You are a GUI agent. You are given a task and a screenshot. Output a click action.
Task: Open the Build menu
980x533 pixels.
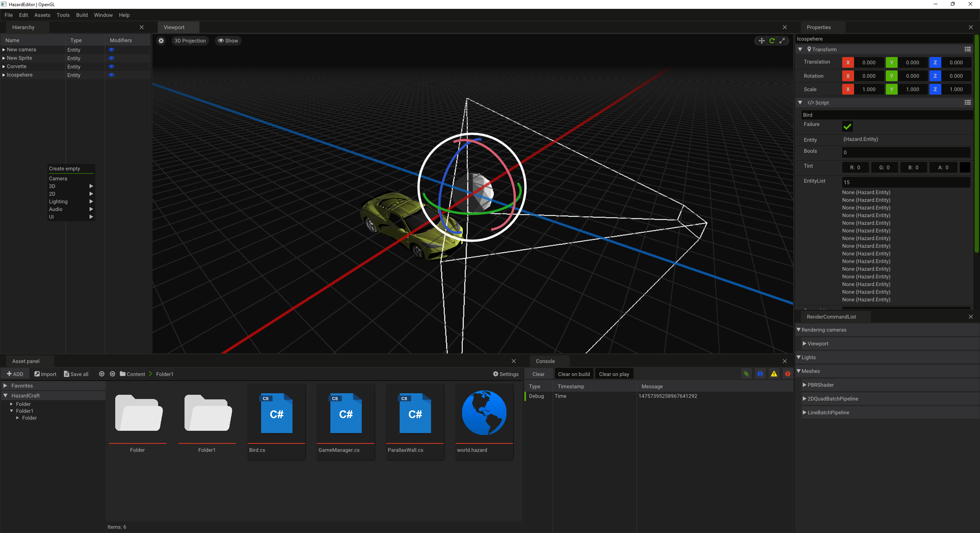(x=82, y=15)
